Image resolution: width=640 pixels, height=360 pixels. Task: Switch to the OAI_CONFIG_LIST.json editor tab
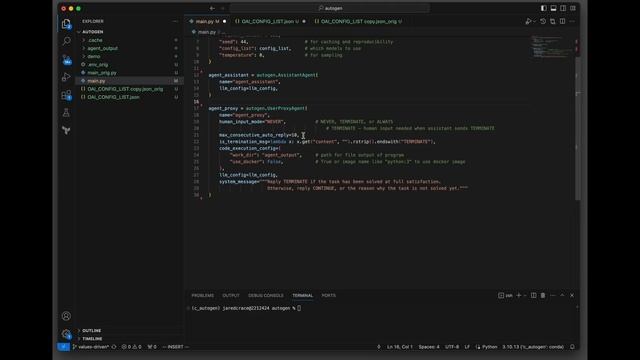click(x=270, y=21)
